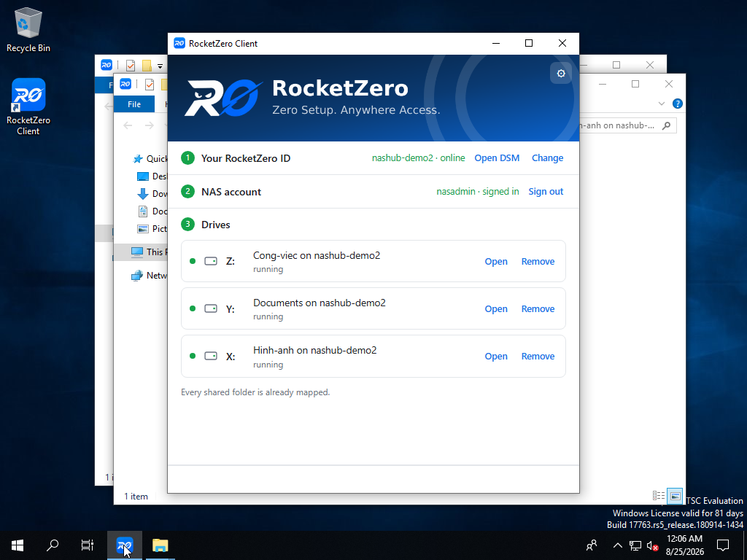
Task: Open RocketZero settings gear
Action: tap(561, 74)
